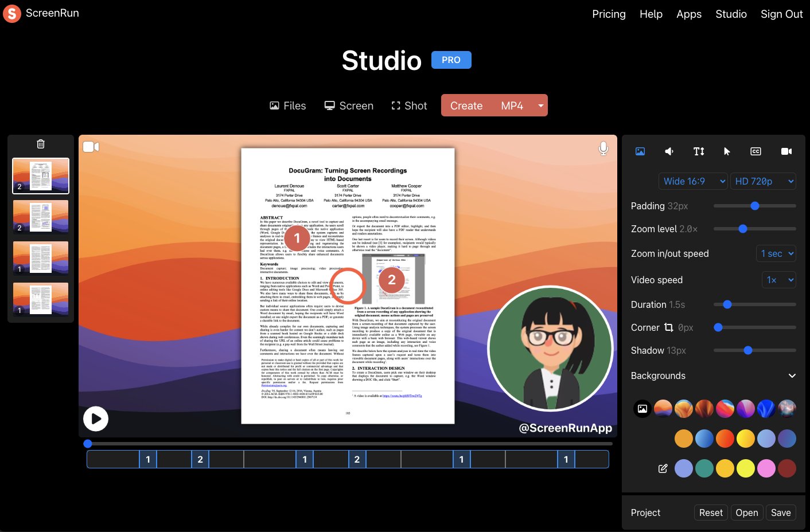Save the current project
Viewport: 810px width, 532px height.
click(781, 512)
